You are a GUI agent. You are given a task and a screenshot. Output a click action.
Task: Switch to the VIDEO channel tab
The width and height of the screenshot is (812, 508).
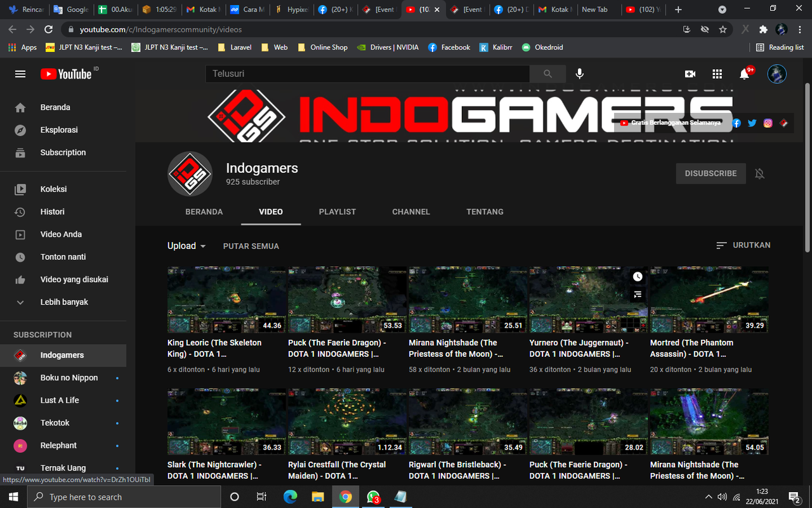coord(271,211)
